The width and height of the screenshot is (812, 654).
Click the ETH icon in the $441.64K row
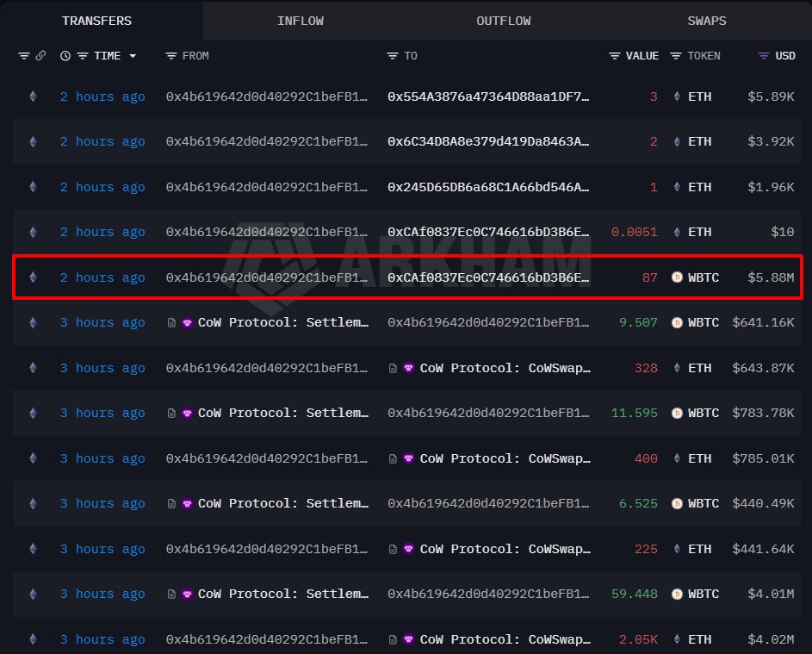coord(677,549)
